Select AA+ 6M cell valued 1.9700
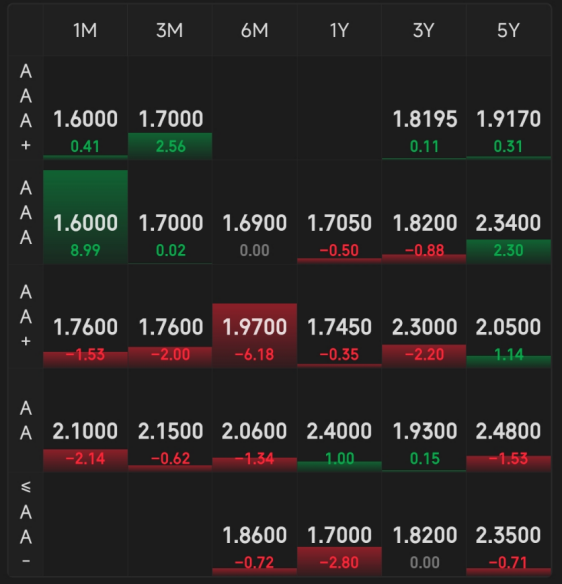 (254, 316)
